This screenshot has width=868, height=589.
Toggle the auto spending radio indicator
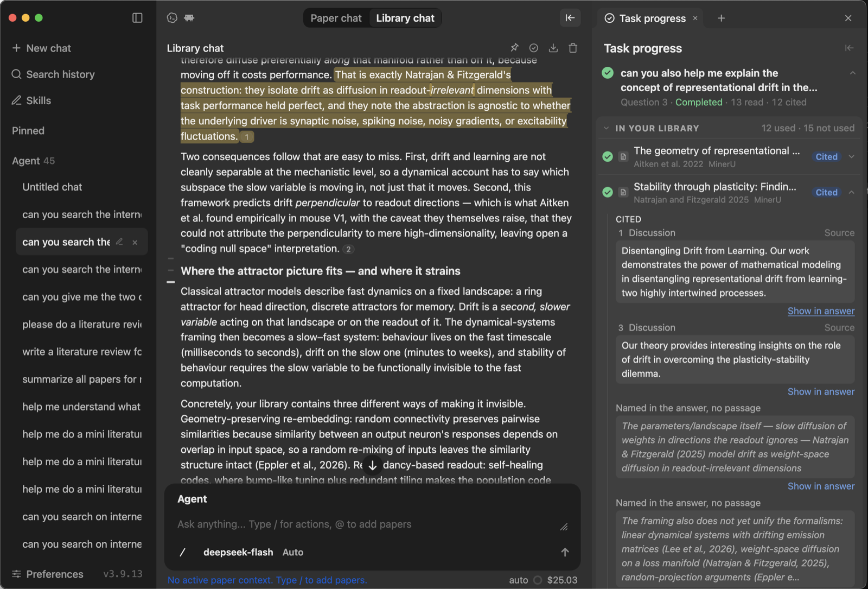538,580
